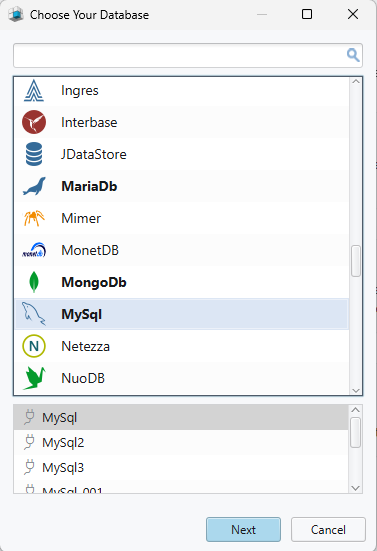Click connections list scrollbar down arrow
Image resolution: width=377 pixels, height=551 pixels.
(x=356, y=488)
